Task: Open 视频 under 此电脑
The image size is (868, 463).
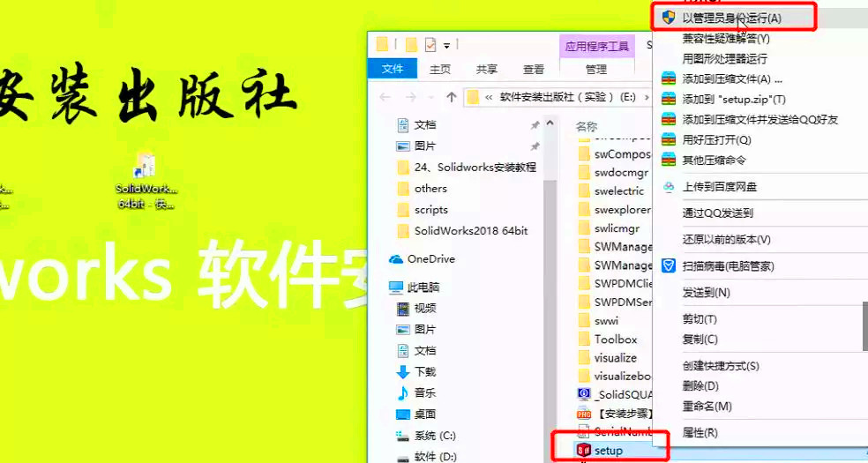Action: click(x=424, y=308)
